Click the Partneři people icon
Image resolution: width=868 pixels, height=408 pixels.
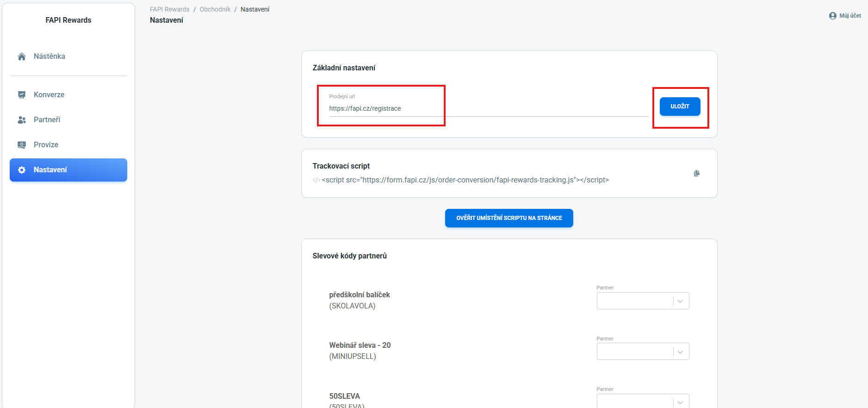point(22,120)
